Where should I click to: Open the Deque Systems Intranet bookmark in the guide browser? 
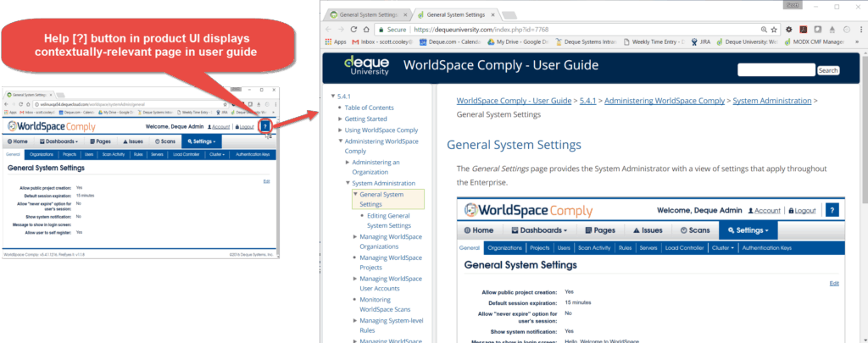coord(587,41)
